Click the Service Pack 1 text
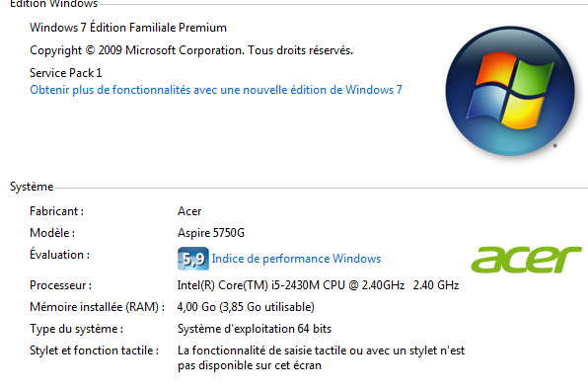This screenshot has height=388, width=588. click(x=66, y=73)
